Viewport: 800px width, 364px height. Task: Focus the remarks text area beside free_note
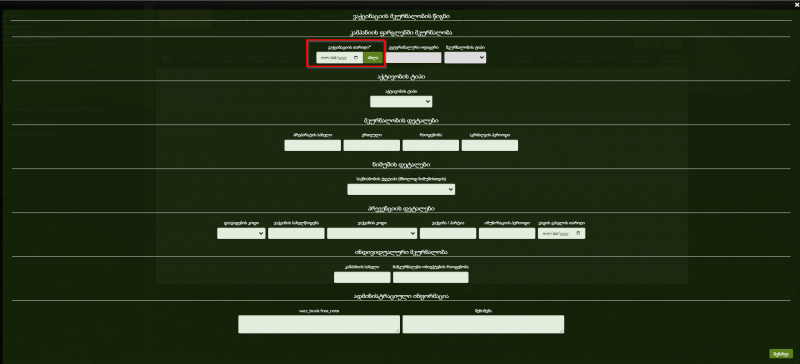(x=483, y=324)
